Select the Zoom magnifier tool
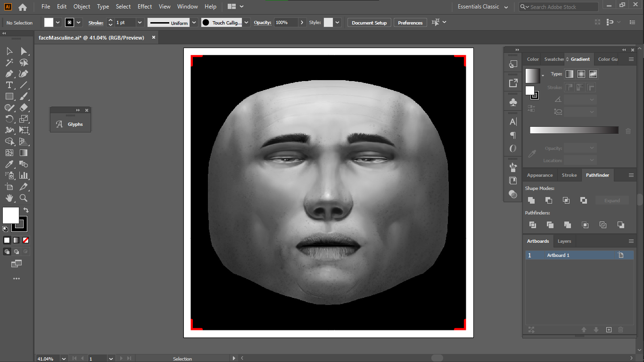 point(24,198)
